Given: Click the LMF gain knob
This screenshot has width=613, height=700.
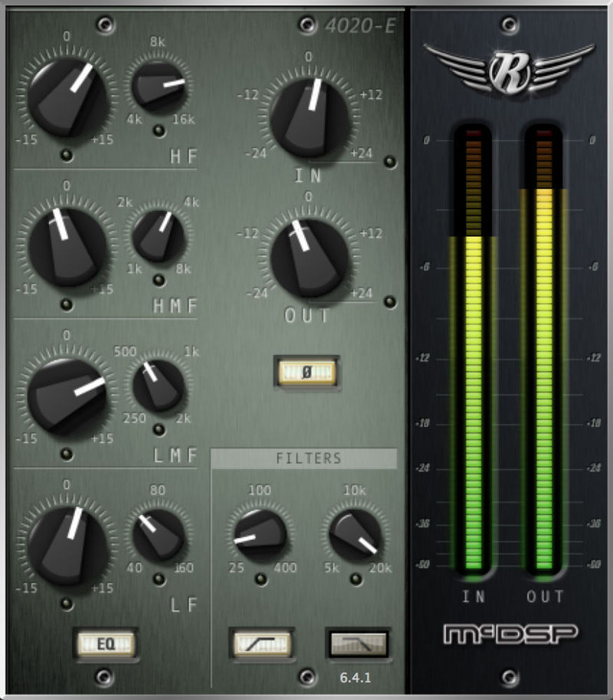Looking at the screenshot, I should pos(68,396).
